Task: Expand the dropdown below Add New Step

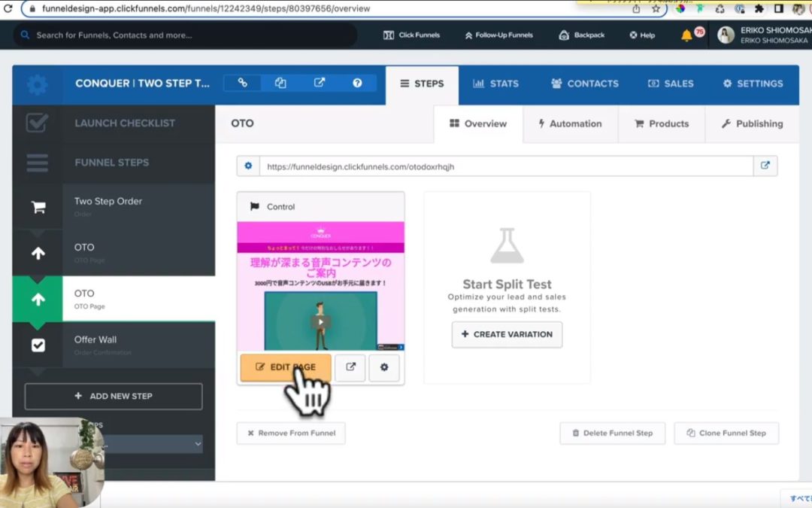Action: [150, 444]
